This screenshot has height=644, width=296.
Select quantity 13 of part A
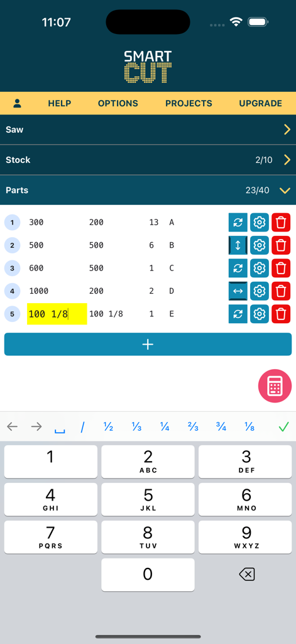point(154,222)
